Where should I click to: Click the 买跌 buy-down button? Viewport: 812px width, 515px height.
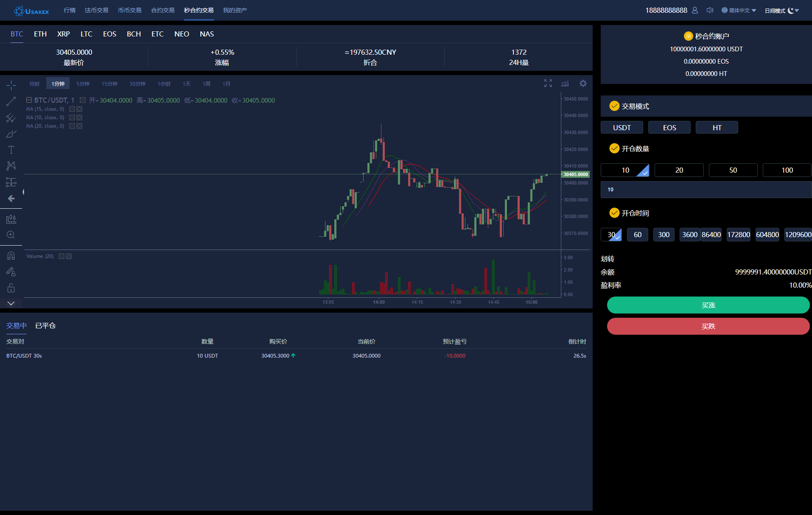click(708, 326)
